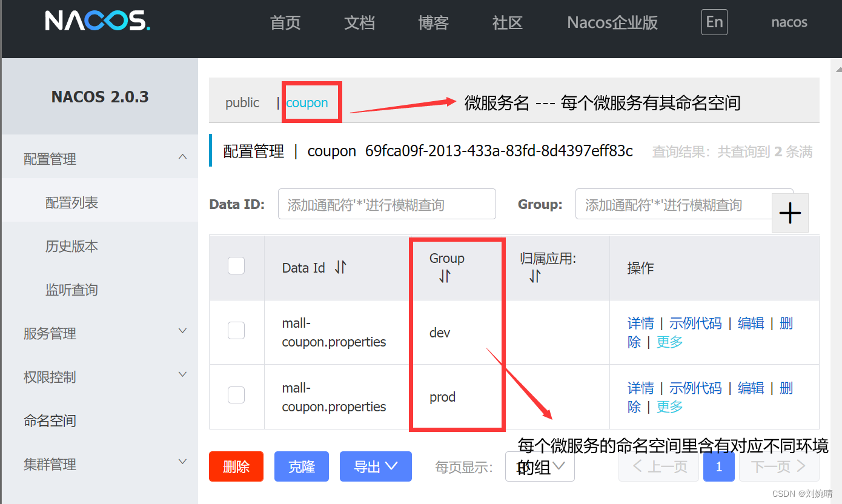Tick the select-all checkbox in table header
Screen dimensions: 842x504
point(236,266)
